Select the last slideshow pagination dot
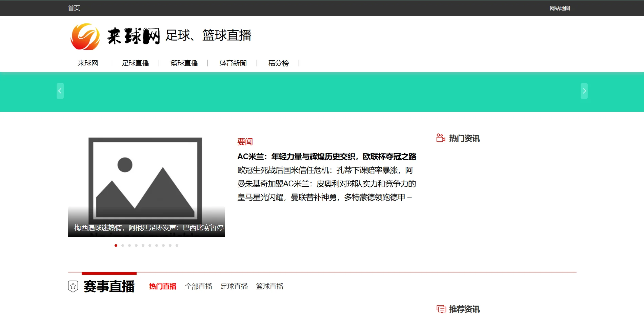644x329 pixels. click(x=177, y=245)
